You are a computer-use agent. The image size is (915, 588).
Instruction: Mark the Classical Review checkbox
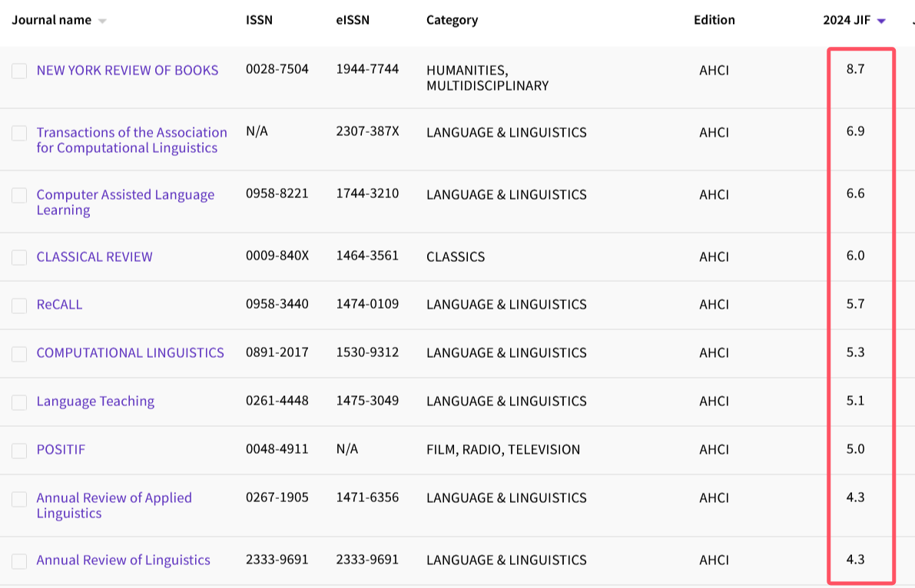(19, 258)
